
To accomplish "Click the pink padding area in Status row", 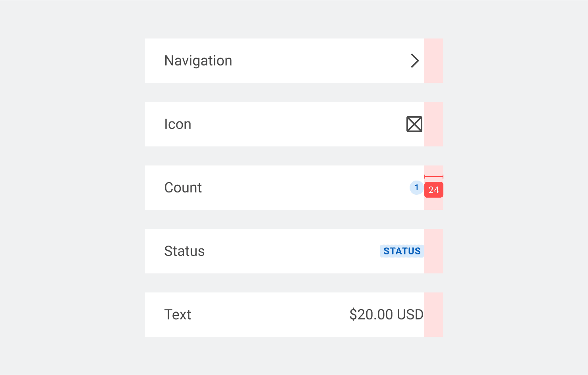I will (x=433, y=251).
